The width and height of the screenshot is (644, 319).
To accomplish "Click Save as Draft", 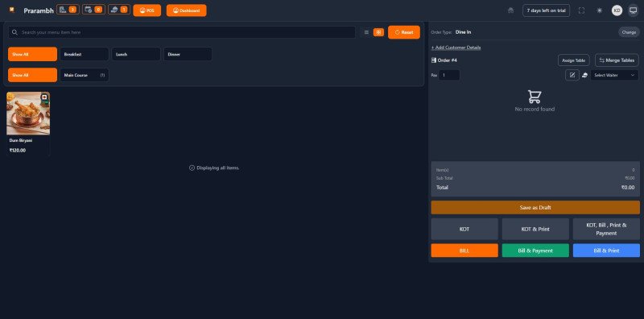I will [535, 208].
